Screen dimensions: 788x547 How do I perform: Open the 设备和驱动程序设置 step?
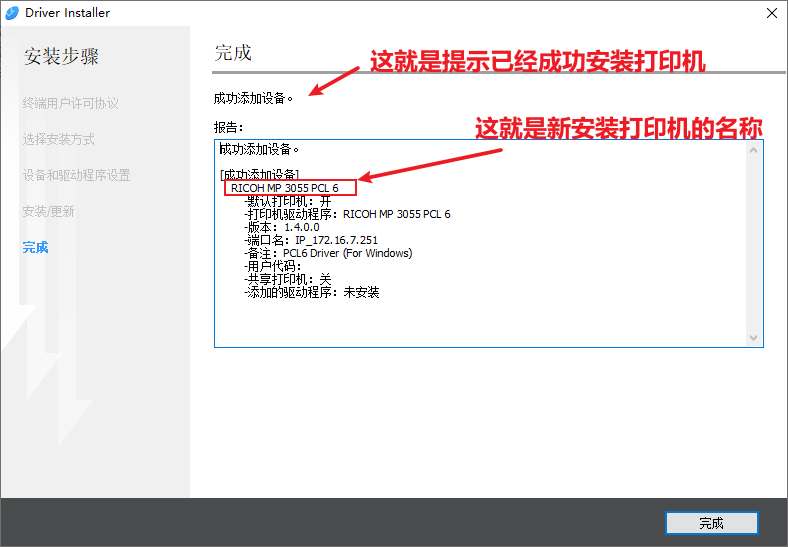pos(76,175)
